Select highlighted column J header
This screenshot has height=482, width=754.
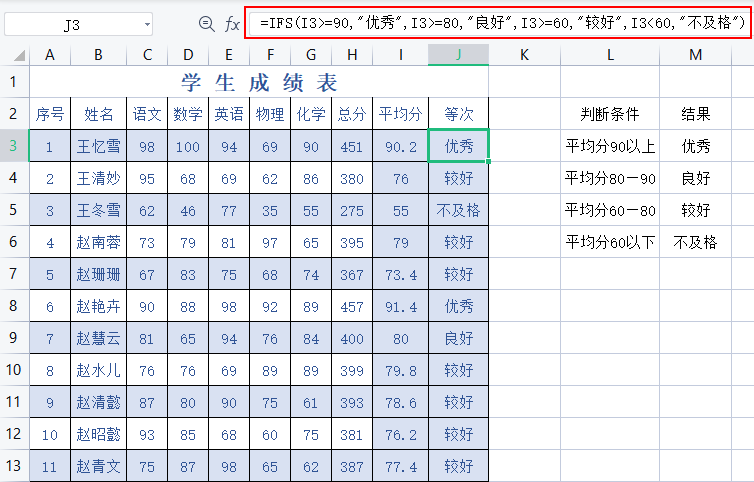[459, 55]
